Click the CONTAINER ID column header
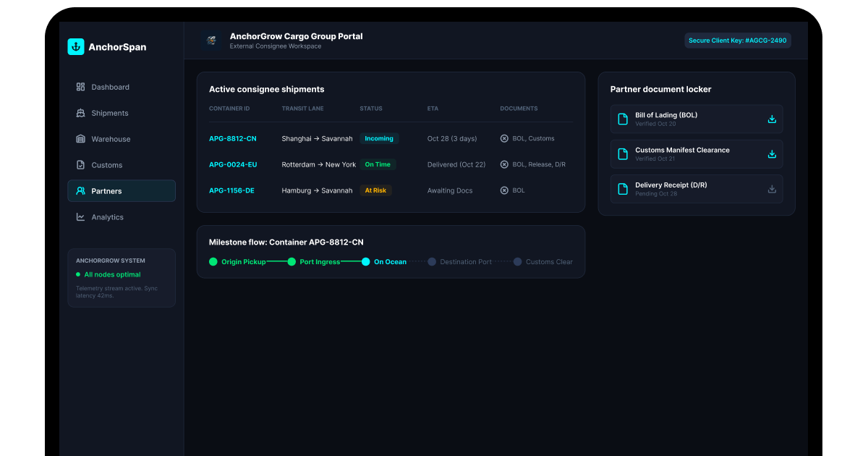 pyautogui.click(x=229, y=109)
